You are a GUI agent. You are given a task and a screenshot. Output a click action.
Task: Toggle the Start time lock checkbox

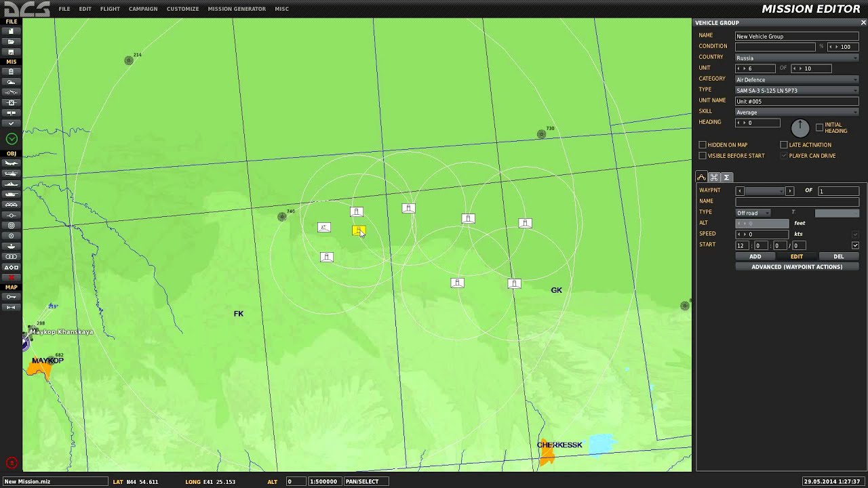pyautogui.click(x=855, y=245)
